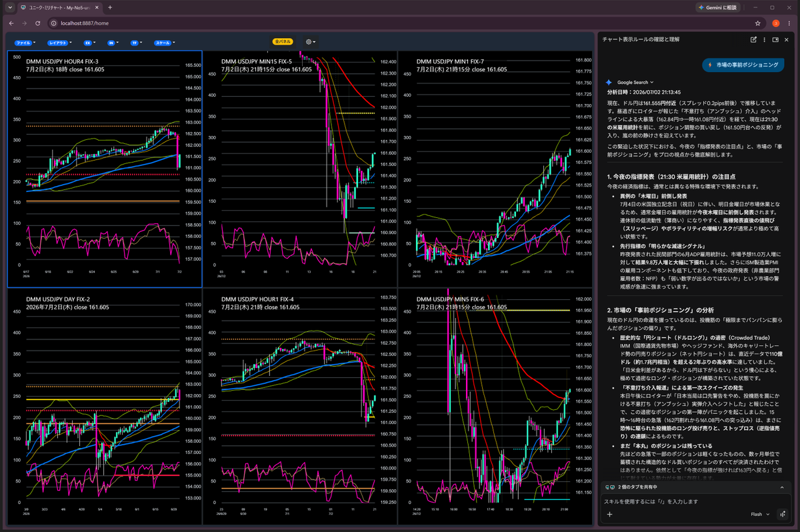The image size is (800, 532).
Task: Open a new browser tab
Action: click(x=110, y=7)
